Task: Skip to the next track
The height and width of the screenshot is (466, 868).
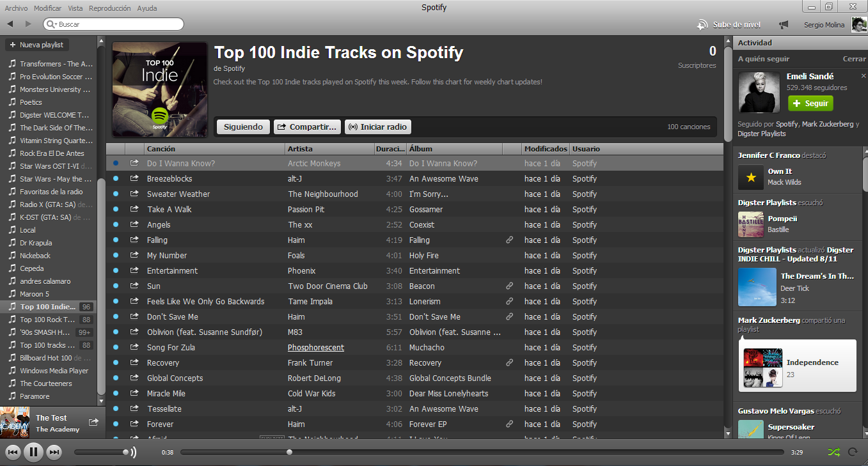Action: 54,453
